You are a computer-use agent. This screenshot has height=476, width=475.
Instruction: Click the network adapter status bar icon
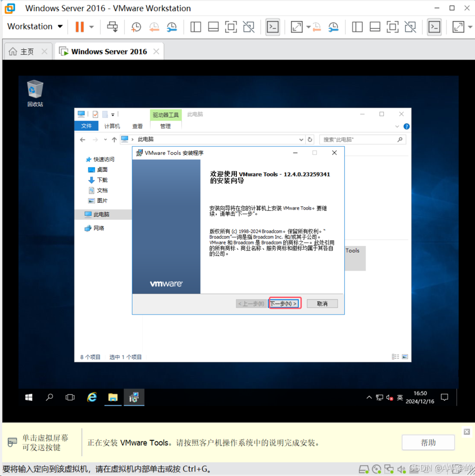click(x=389, y=469)
